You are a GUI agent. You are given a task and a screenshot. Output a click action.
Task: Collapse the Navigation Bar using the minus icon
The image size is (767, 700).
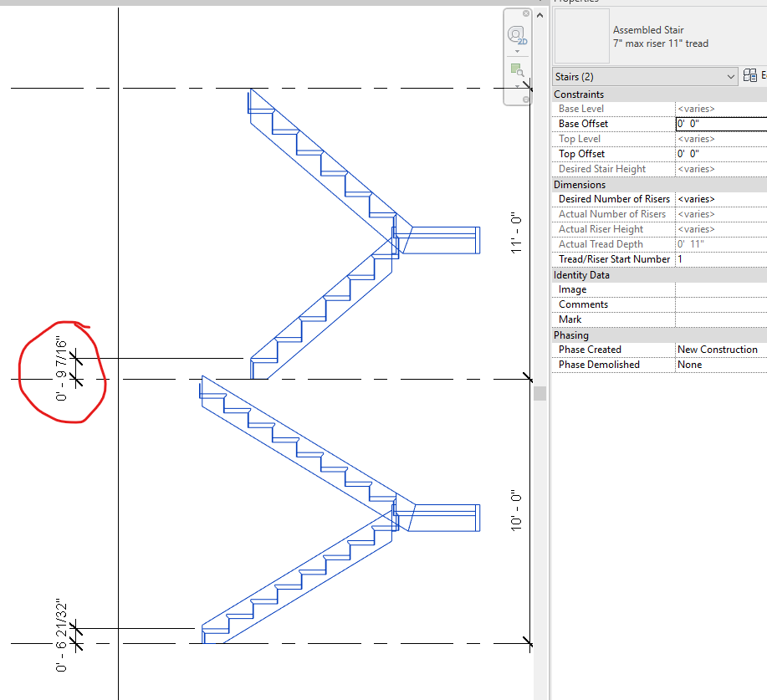click(x=526, y=100)
